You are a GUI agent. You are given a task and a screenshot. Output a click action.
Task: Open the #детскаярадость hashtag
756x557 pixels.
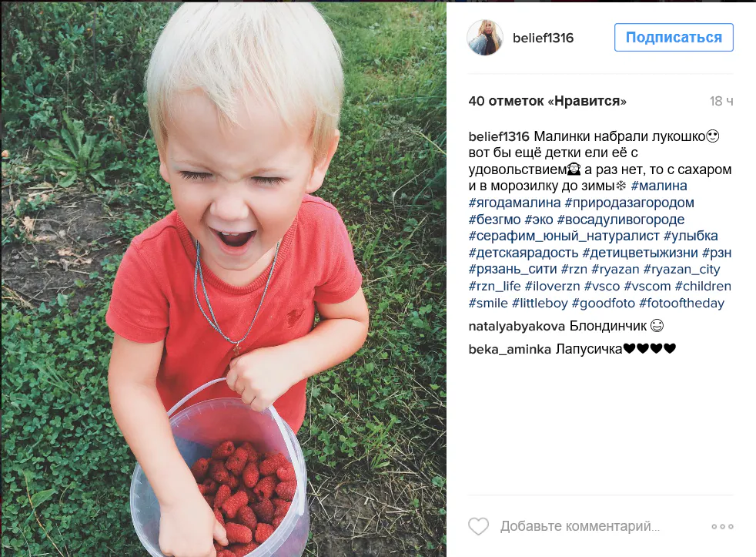coord(524,253)
